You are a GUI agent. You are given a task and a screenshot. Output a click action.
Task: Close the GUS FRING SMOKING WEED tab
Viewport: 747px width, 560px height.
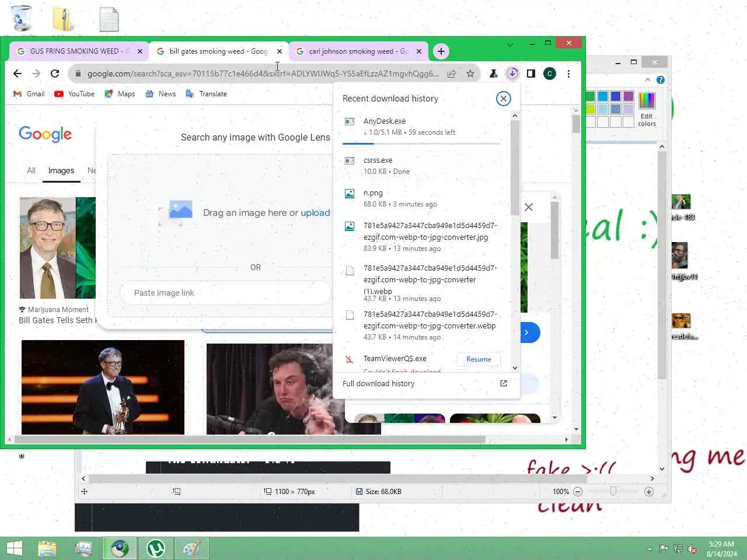point(140,51)
